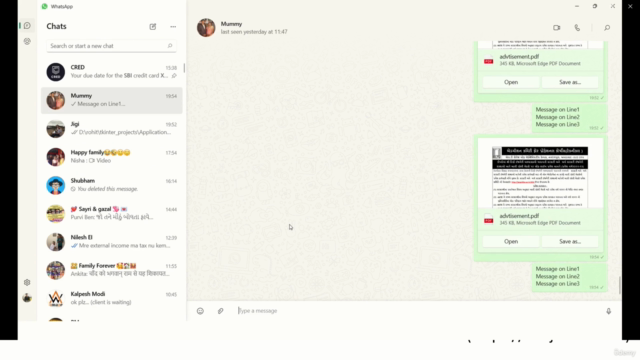
Task: Open the Happy family group chat
Action: (x=111, y=157)
